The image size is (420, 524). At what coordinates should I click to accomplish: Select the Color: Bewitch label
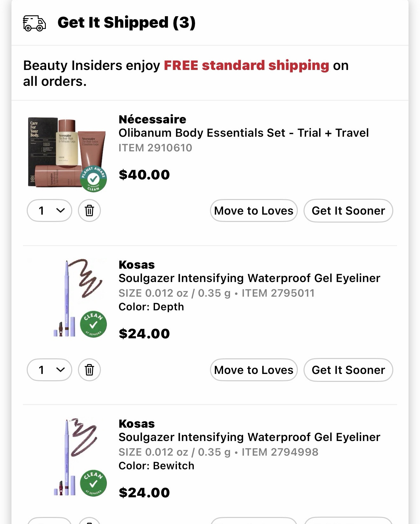[156, 465]
